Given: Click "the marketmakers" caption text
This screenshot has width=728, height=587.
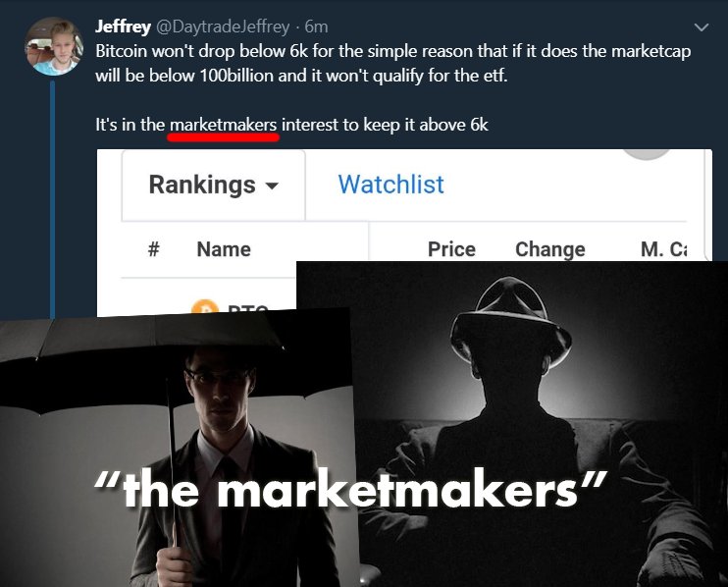Looking at the screenshot, I should pyautogui.click(x=350, y=489).
